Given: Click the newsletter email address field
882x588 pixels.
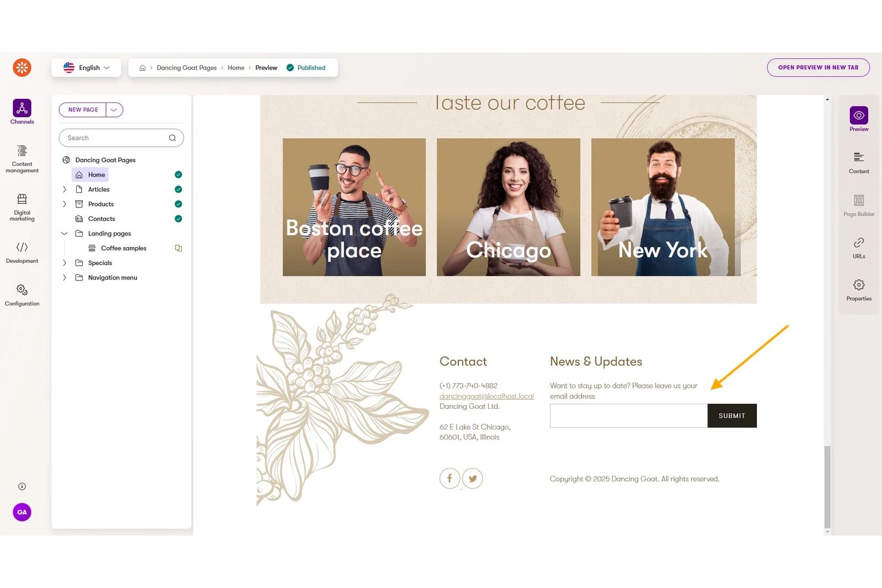Looking at the screenshot, I should point(629,416).
